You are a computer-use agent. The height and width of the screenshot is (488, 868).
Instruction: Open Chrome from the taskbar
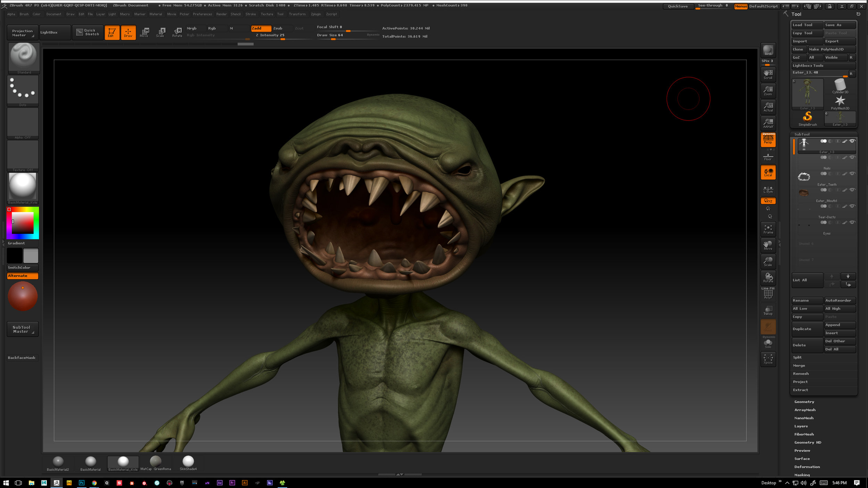94,483
